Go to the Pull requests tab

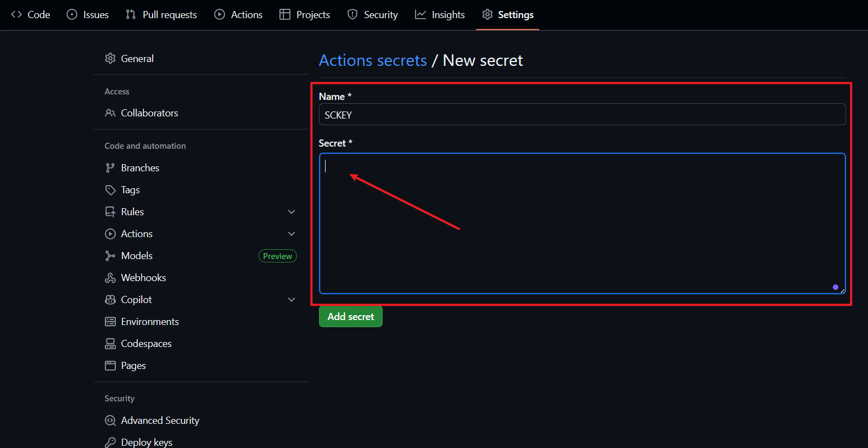161,14
